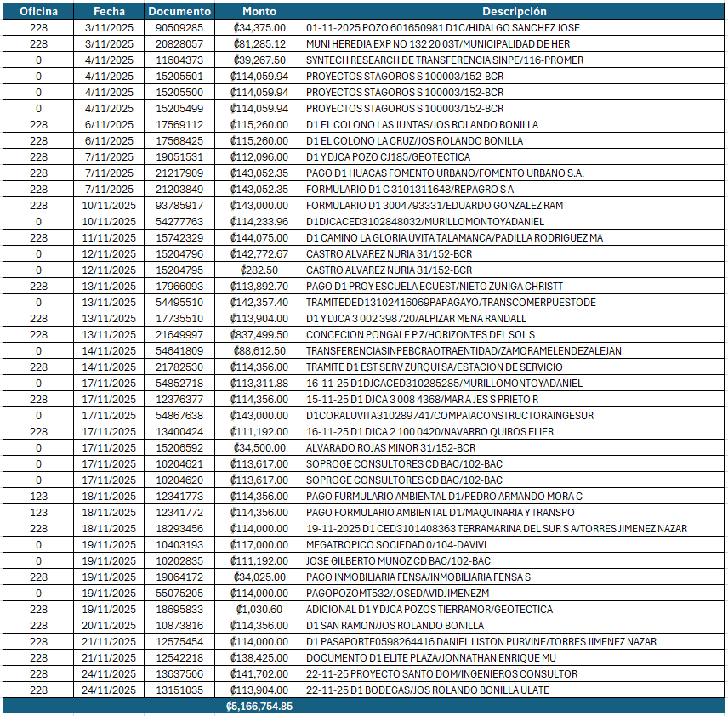Click the SYNTECH RESEARCH description cell
728x716 pixels.
coord(514,60)
